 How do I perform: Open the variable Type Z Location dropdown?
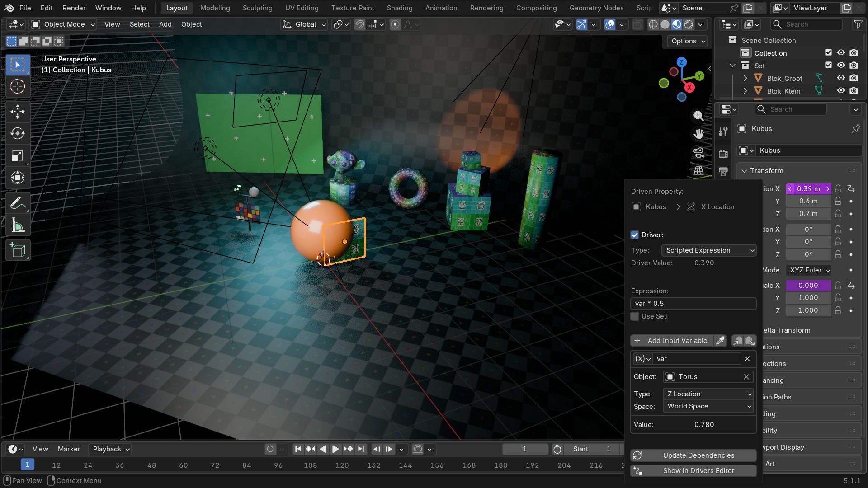point(708,394)
